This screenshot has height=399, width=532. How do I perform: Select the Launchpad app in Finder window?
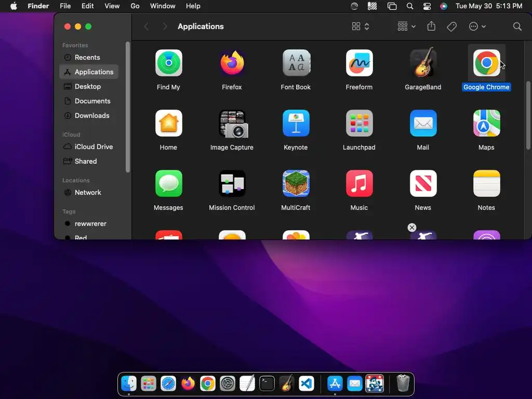click(360, 123)
